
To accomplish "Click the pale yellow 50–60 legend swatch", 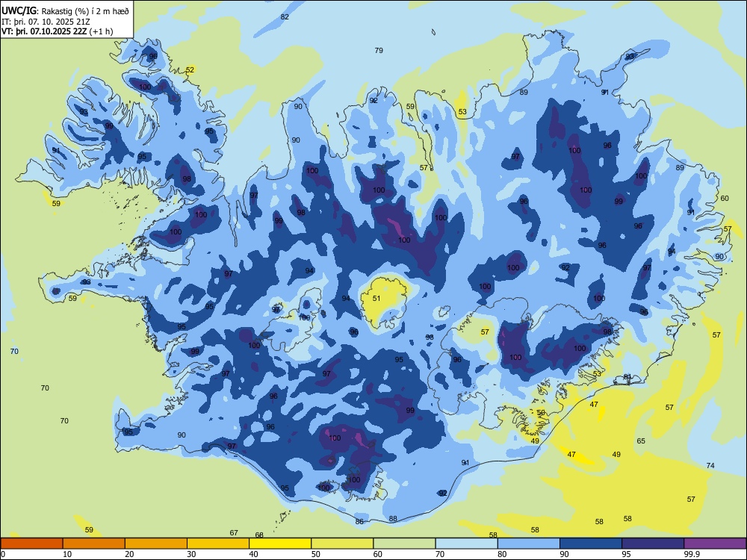I will [x=342, y=544].
